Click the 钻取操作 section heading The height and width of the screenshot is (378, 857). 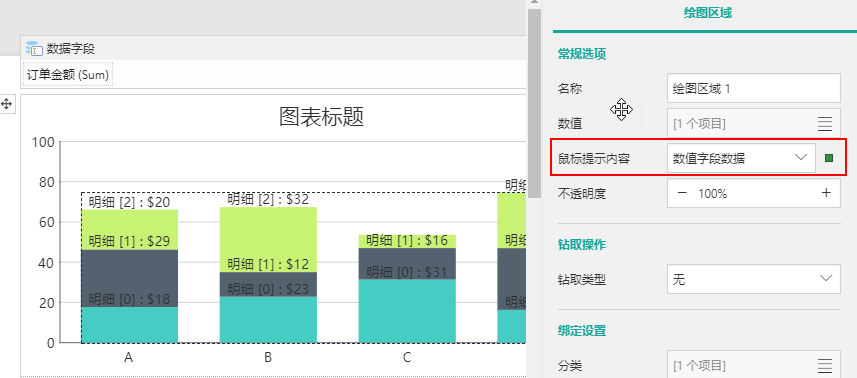pyautogui.click(x=582, y=245)
